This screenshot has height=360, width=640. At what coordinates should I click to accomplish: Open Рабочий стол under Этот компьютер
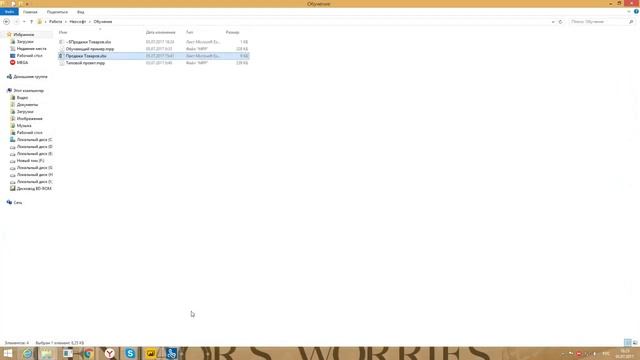[x=29, y=133]
